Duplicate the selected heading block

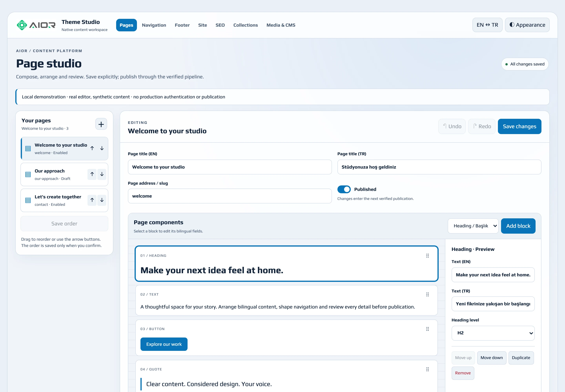pos(521,358)
